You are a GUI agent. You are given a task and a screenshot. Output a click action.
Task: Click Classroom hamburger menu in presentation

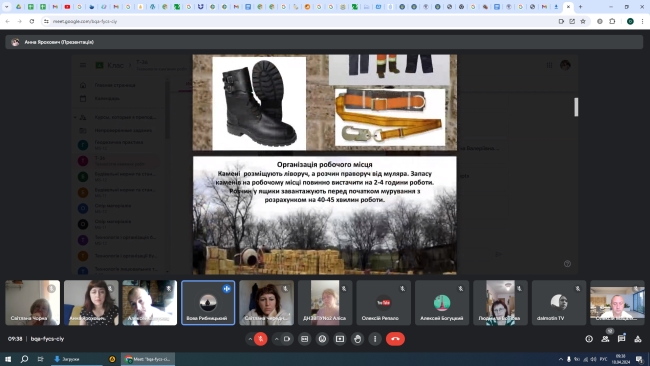pos(83,65)
